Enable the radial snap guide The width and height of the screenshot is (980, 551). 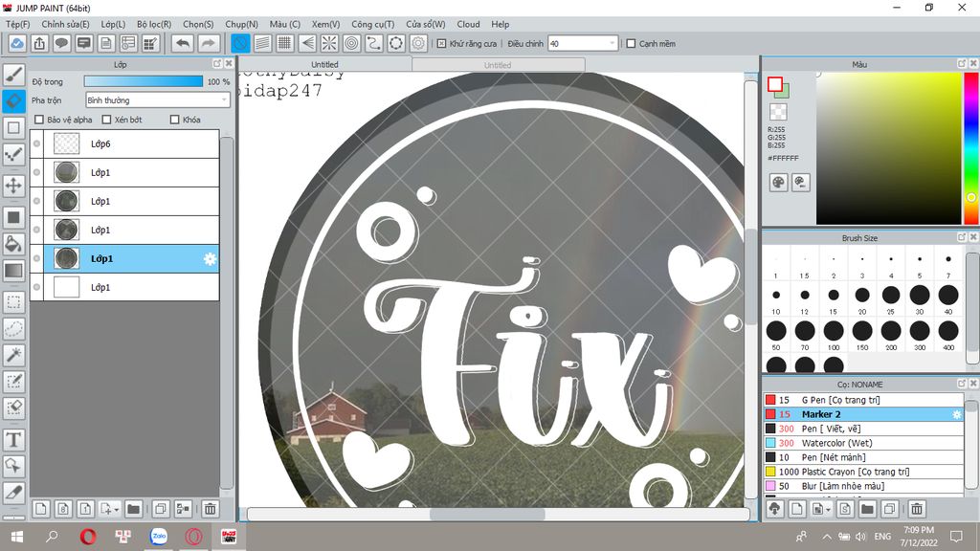(x=329, y=44)
